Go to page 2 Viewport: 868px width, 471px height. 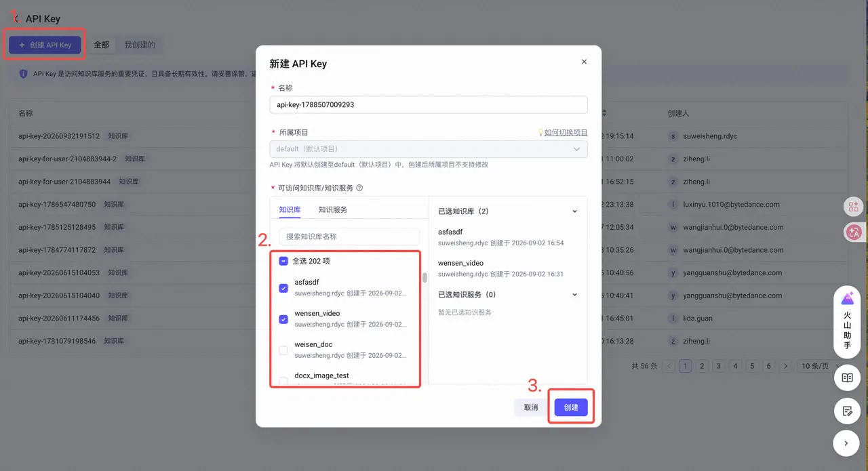703,366
